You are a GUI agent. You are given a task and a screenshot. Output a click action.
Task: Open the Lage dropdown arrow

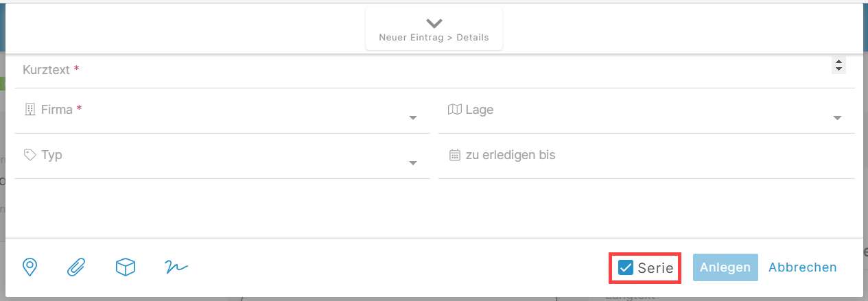[837, 118]
